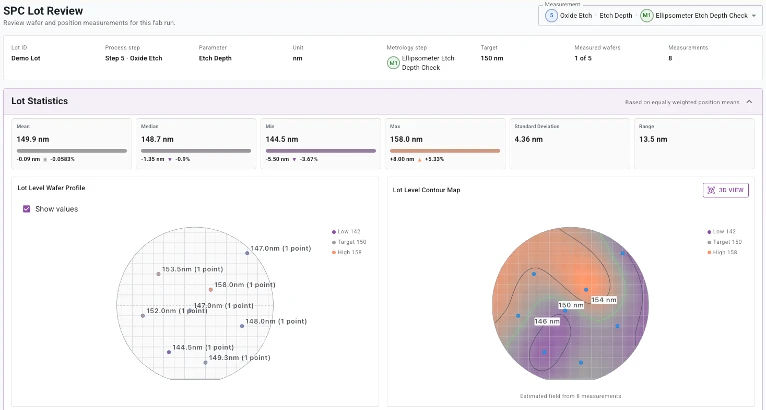Click the 153.5nm point on wafer profile
The height and width of the screenshot is (410, 766).
[158, 274]
